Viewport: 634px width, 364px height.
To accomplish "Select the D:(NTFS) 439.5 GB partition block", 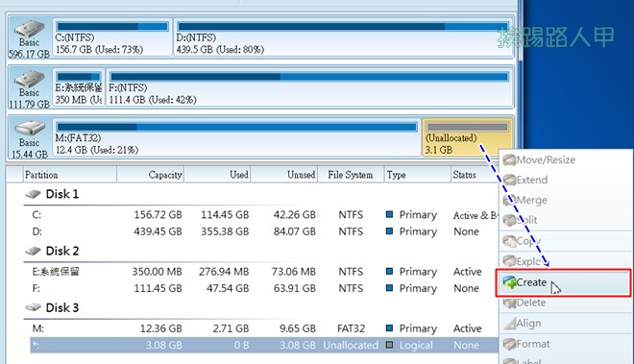I will point(344,37).
